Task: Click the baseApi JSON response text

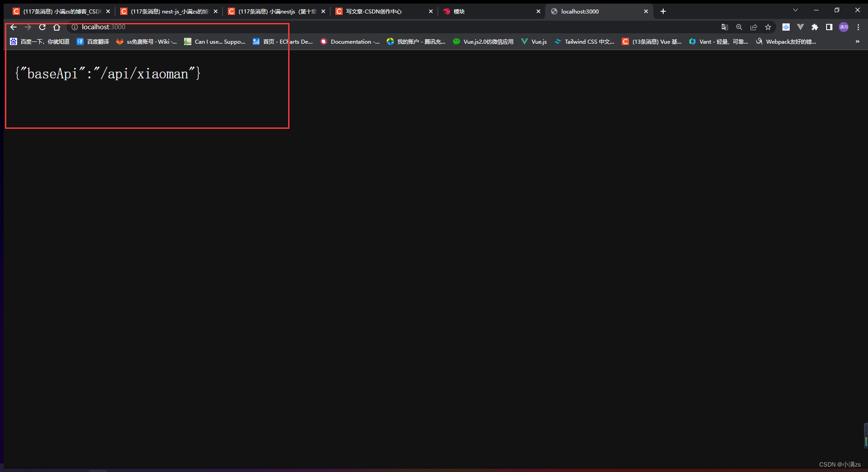Action: 108,73
